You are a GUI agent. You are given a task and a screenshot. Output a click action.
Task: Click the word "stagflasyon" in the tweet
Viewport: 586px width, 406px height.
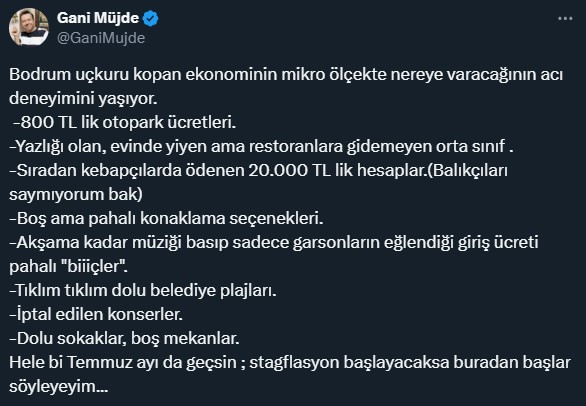coord(294,362)
